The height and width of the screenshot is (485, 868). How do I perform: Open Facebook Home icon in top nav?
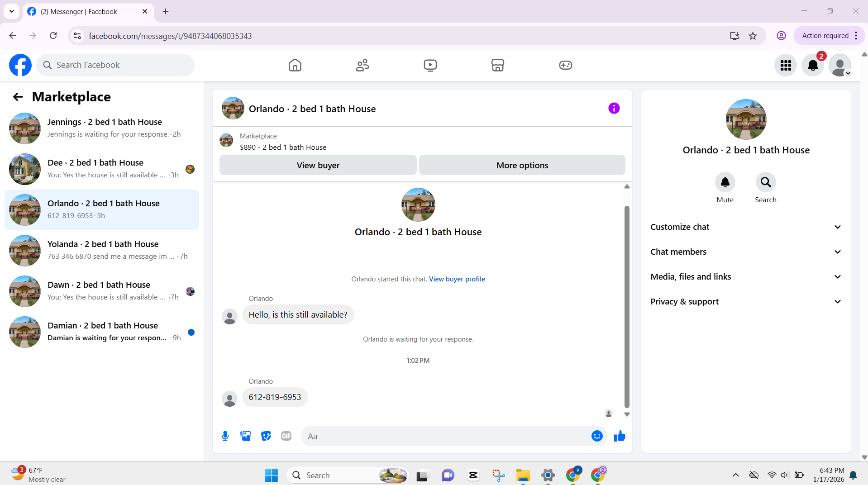[295, 65]
